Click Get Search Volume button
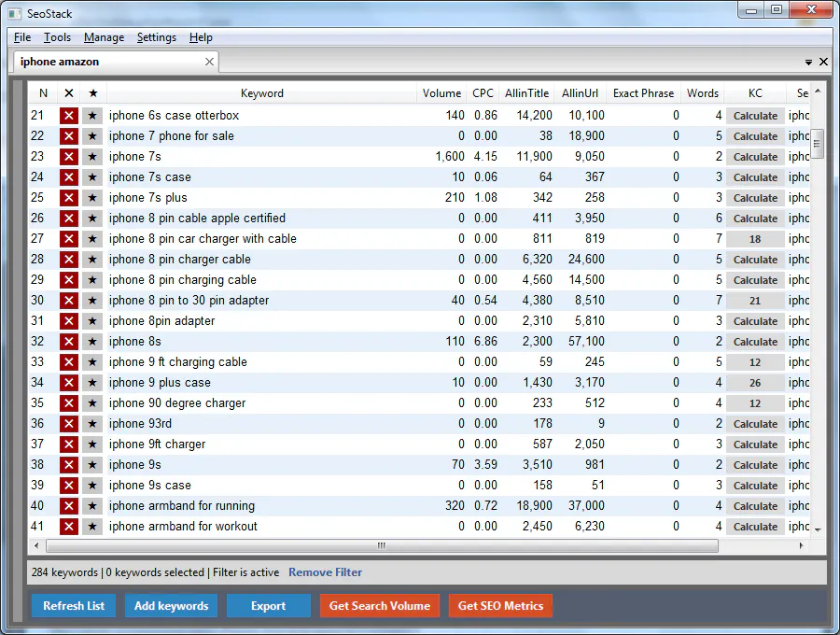 pyautogui.click(x=379, y=605)
